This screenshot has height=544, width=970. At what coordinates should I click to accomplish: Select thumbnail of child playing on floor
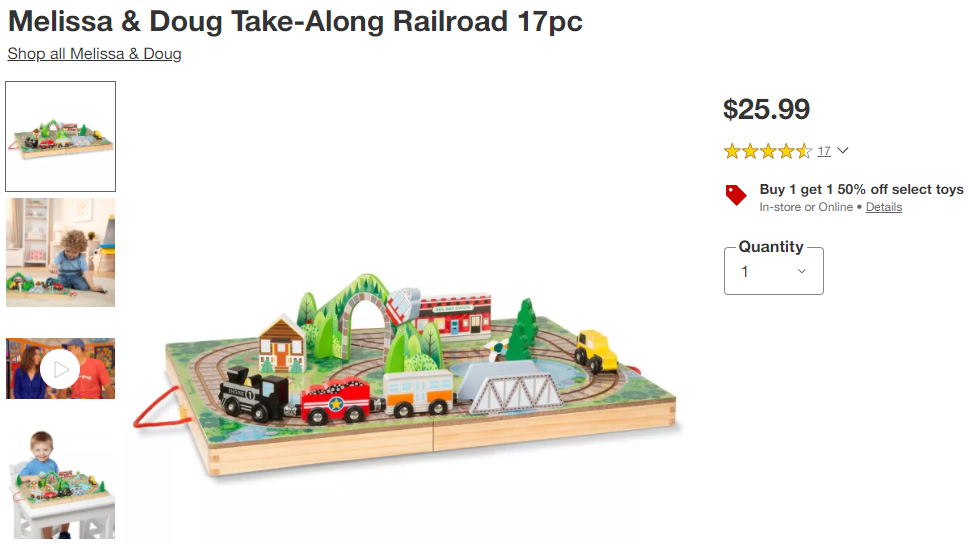coord(61,253)
